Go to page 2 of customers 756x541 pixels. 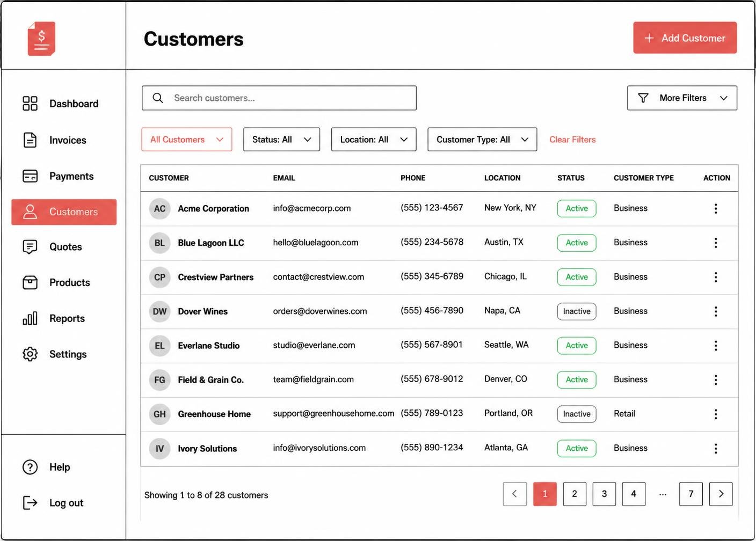pos(575,494)
